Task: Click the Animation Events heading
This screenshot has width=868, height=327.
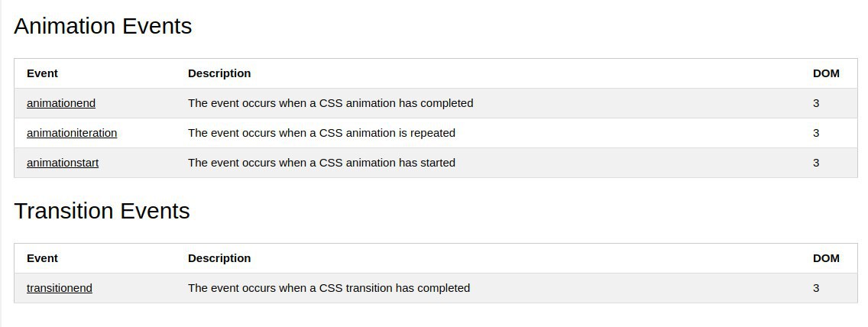Action: click(x=103, y=26)
